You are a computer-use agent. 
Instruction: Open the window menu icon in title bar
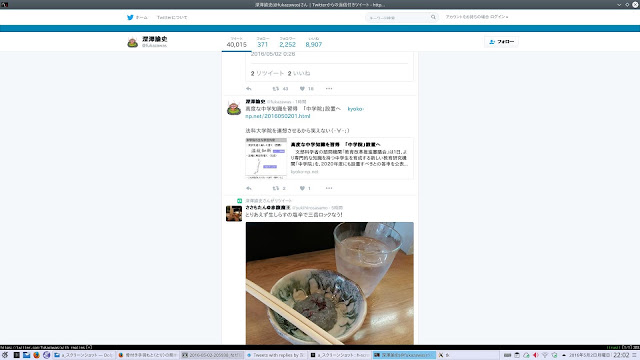(5, 4)
